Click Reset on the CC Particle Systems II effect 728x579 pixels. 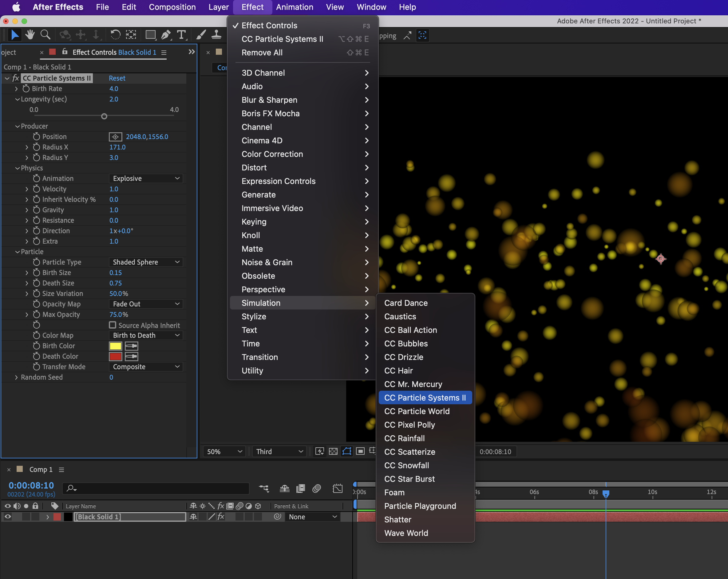(117, 78)
